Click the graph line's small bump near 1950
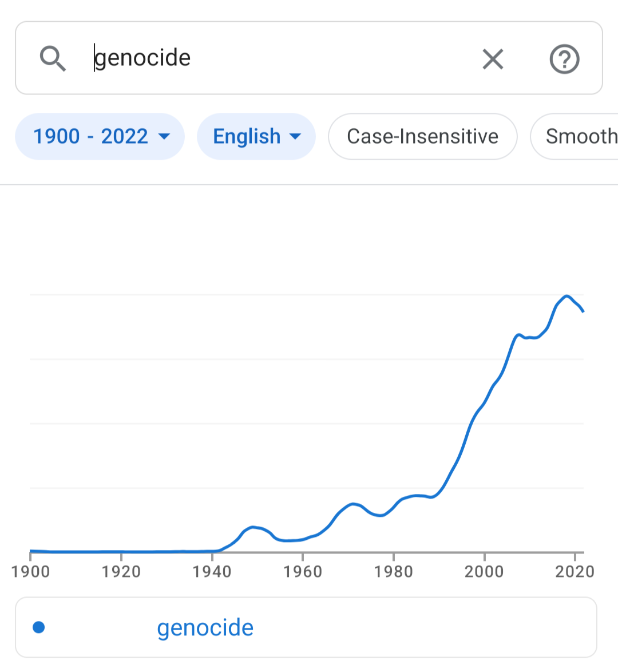 coord(253,527)
